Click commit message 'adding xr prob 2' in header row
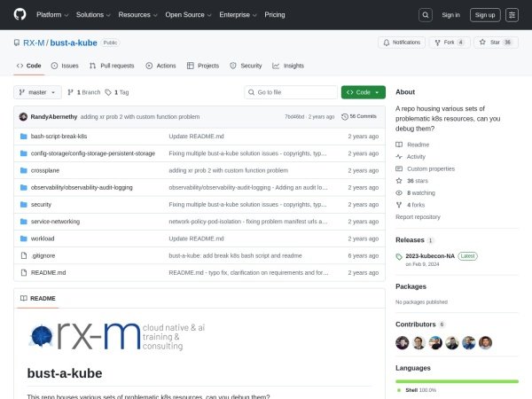Screen dimensions: 532x399 [x=140, y=117]
